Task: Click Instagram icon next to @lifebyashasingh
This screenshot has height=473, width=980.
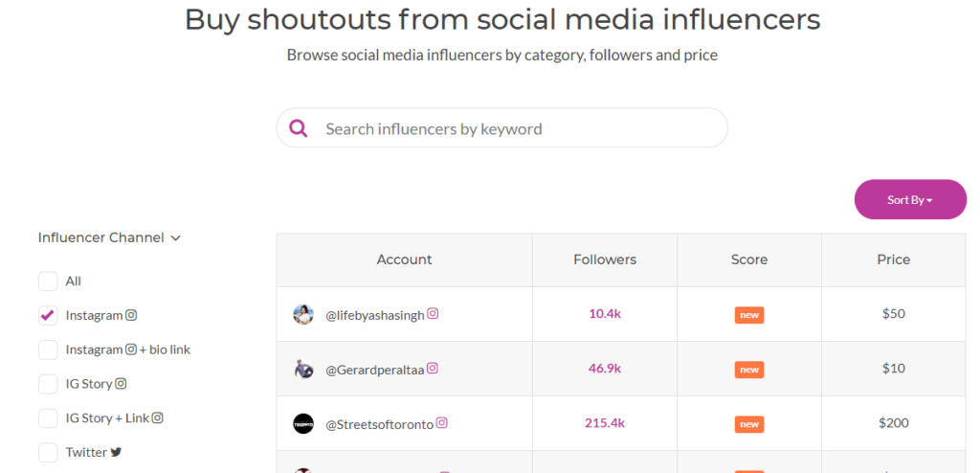Action: coord(433,313)
